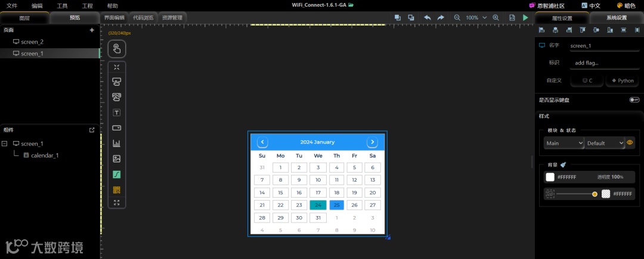Open the 编辑 menu
644x259 pixels.
coord(37,6)
